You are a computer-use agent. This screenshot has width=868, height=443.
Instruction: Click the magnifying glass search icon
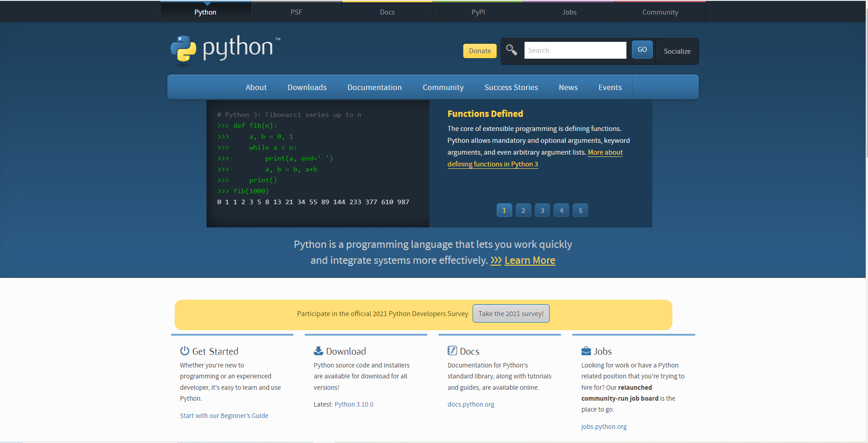click(512, 50)
